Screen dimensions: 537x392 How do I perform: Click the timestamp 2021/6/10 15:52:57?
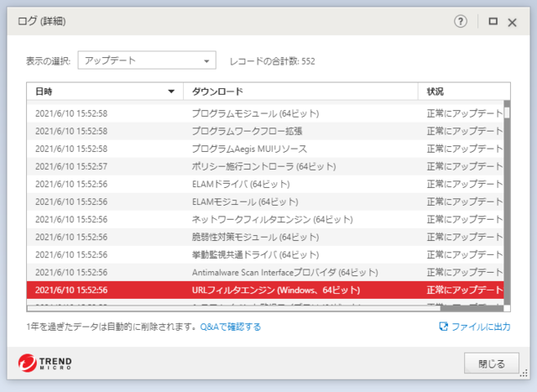[71, 166]
